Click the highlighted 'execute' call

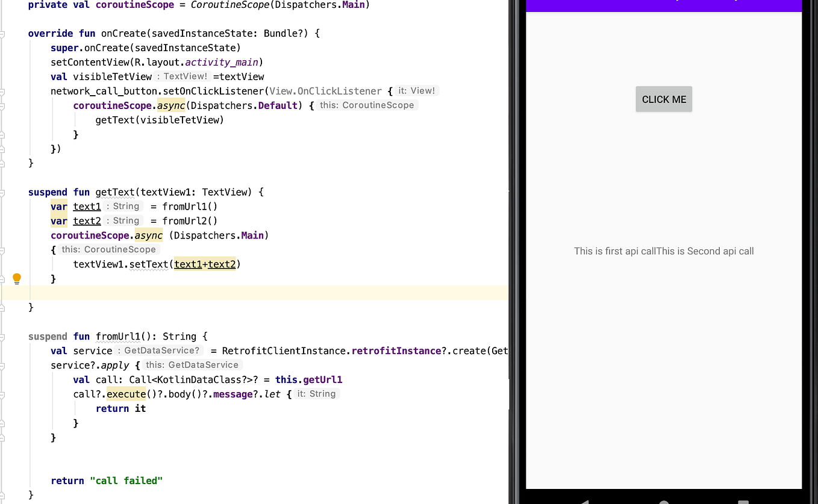pos(126,394)
